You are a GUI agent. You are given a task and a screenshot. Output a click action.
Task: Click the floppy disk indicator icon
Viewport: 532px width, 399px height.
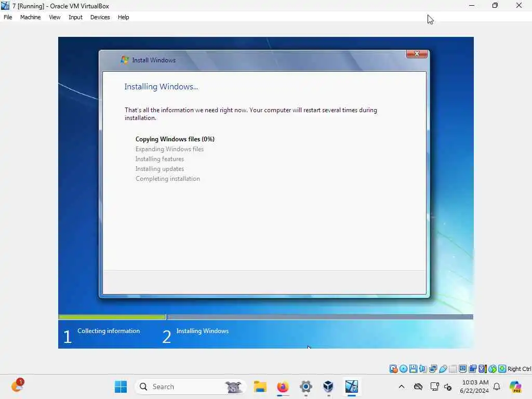pos(413,369)
